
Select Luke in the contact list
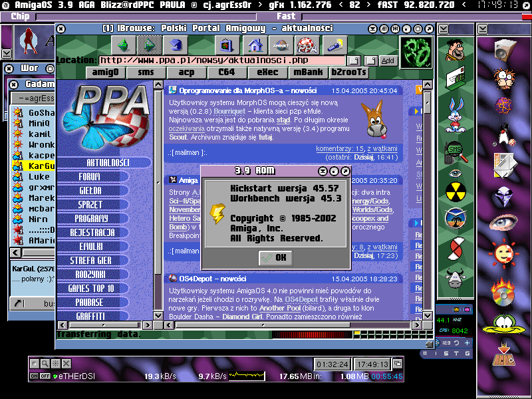[x=34, y=177]
